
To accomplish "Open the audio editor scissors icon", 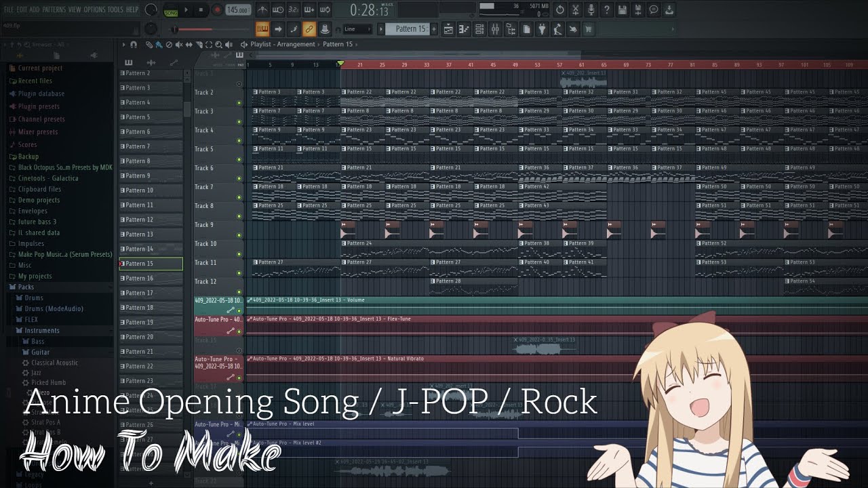I will [x=576, y=10].
